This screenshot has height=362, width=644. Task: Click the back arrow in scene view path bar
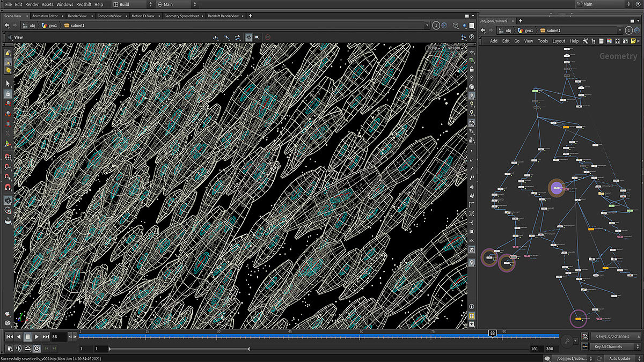7,25
